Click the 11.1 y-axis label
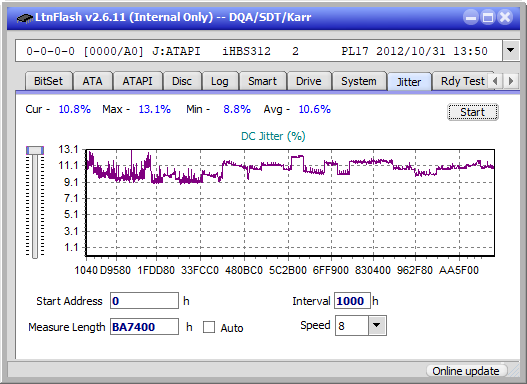The image size is (527, 384). [68, 165]
